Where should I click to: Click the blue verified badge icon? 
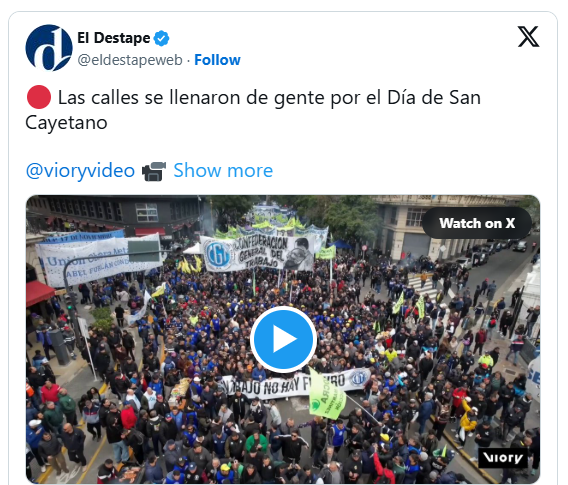click(x=161, y=38)
